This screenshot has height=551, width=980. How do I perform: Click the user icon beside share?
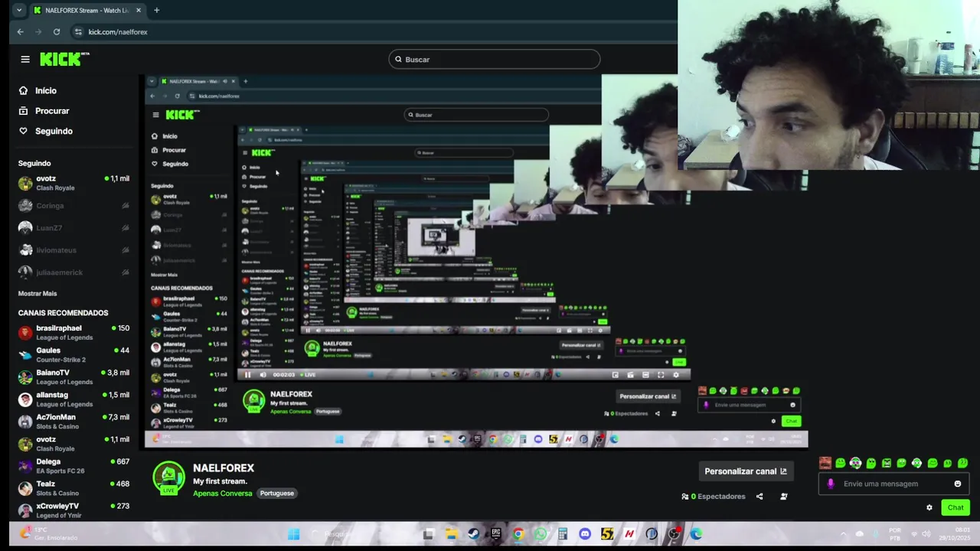pyautogui.click(x=783, y=497)
